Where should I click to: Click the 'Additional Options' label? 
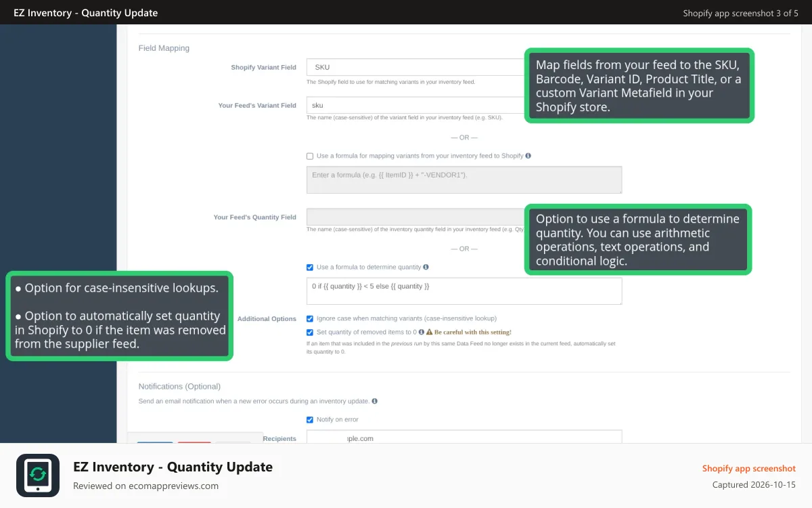[267, 318]
